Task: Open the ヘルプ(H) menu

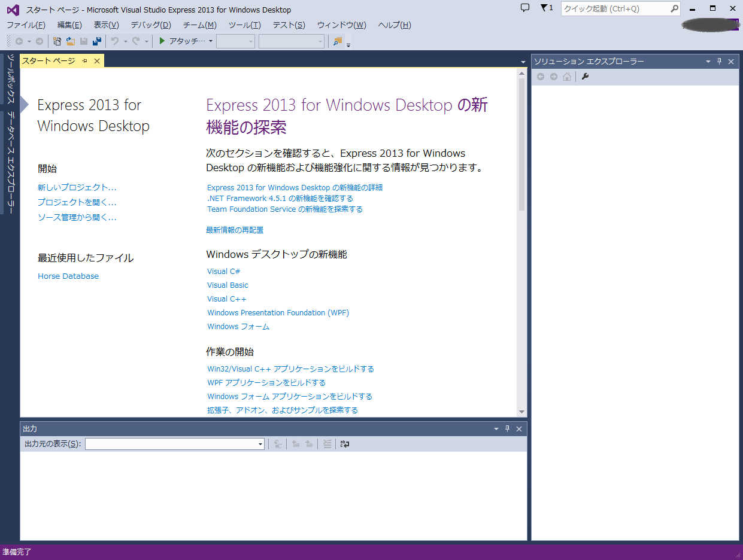Action: coord(395,25)
